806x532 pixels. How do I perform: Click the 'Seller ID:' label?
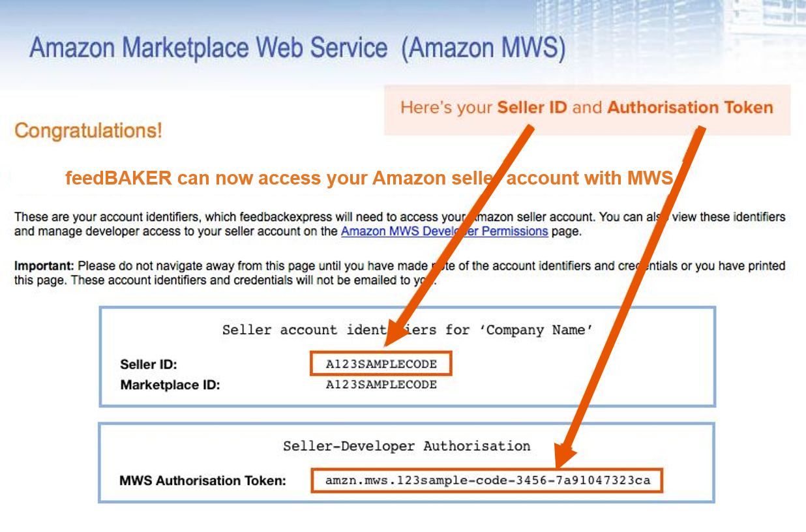point(149,364)
